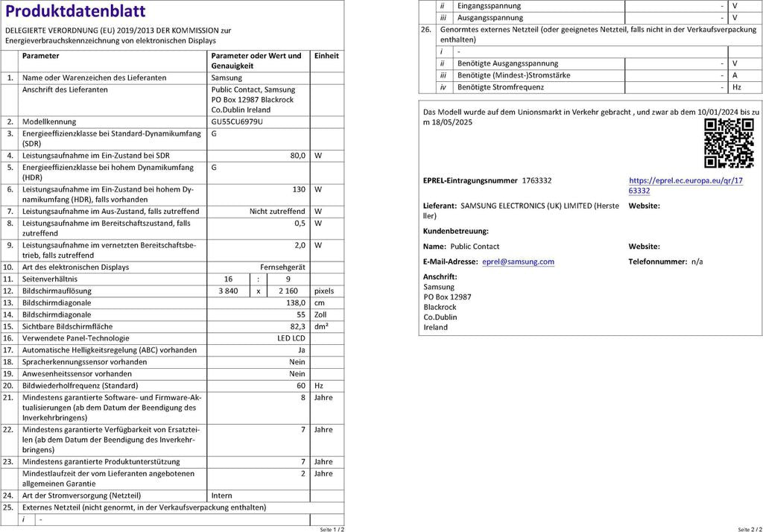Select the Seitenverhältnis row label
Image resolution: width=763 pixels, height=532 pixels.
(50, 279)
